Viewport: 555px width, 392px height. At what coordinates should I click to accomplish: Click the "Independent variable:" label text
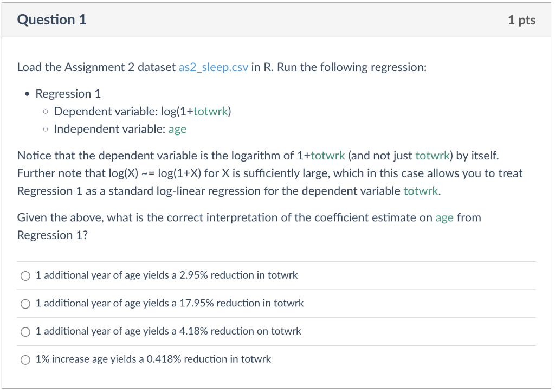tap(109, 129)
